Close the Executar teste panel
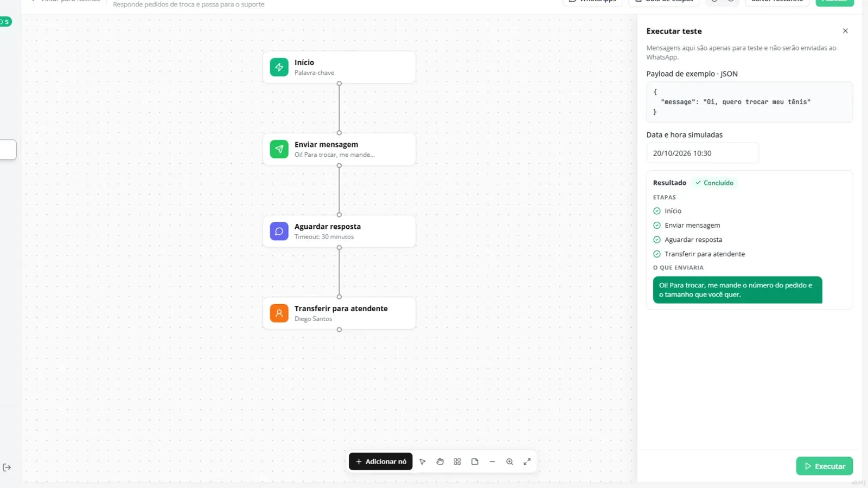Screen dimensions: 868x488 845,31
